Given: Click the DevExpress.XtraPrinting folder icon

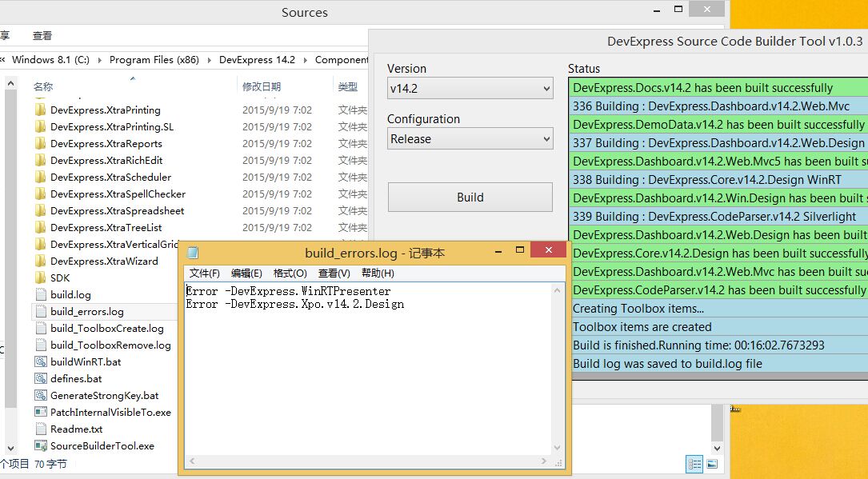Looking at the screenshot, I should pyautogui.click(x=41, y=110).
